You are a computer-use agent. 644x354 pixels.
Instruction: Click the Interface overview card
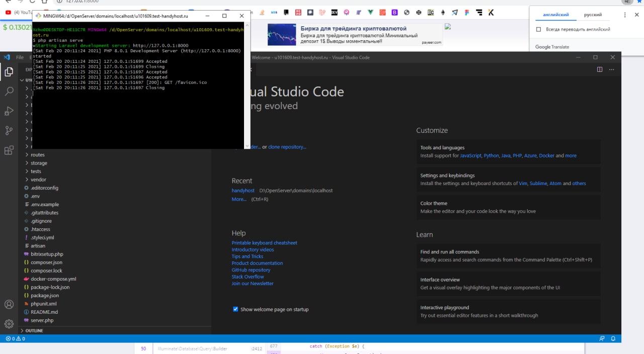point(508,284)
